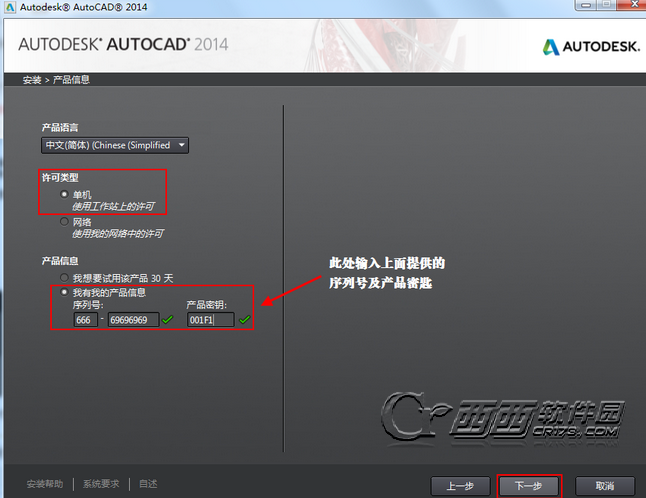This screenshot has height=498, width=646.
Task: Select the 单机 standalone license radio
Action: pyautogui.click(x=64, y=194)
